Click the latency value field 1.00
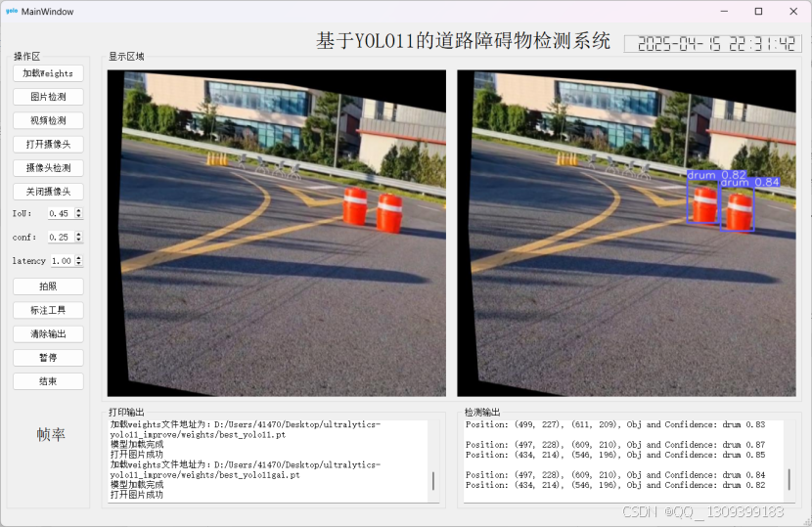Viewport: 812px width, 527px height. point(63,261)
